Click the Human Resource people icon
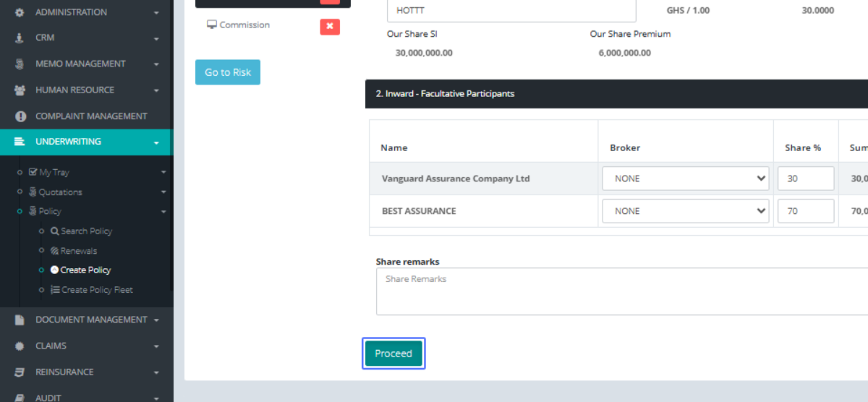Image resolution: width=868 pixels, height=402 pixels. [x=20, y=90]
